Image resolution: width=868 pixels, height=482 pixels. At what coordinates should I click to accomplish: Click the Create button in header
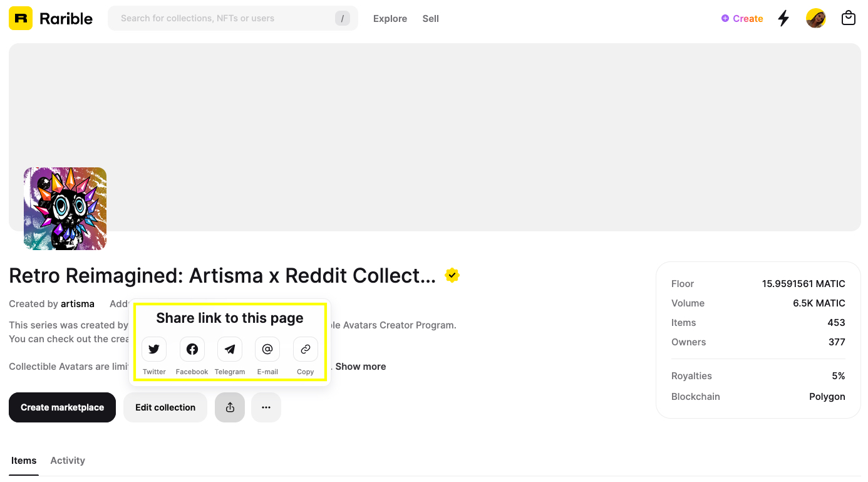pyautogui.click(x=742, y=19)
